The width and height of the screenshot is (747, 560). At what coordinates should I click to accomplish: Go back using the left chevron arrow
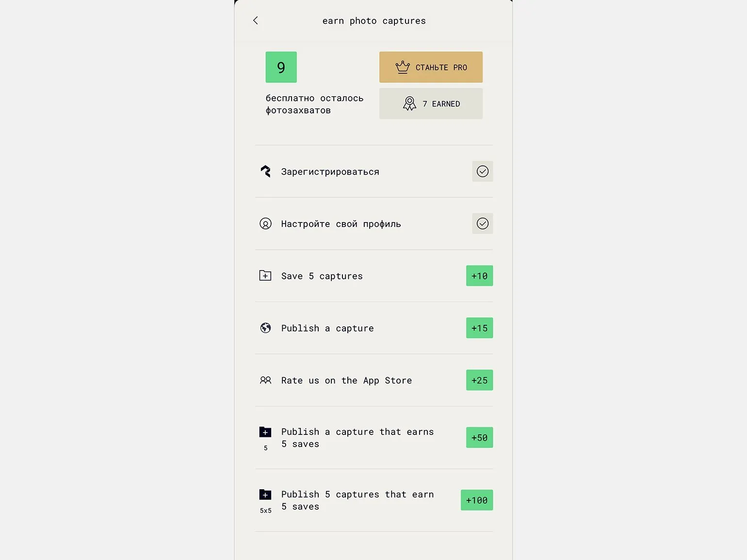[256, 20]
